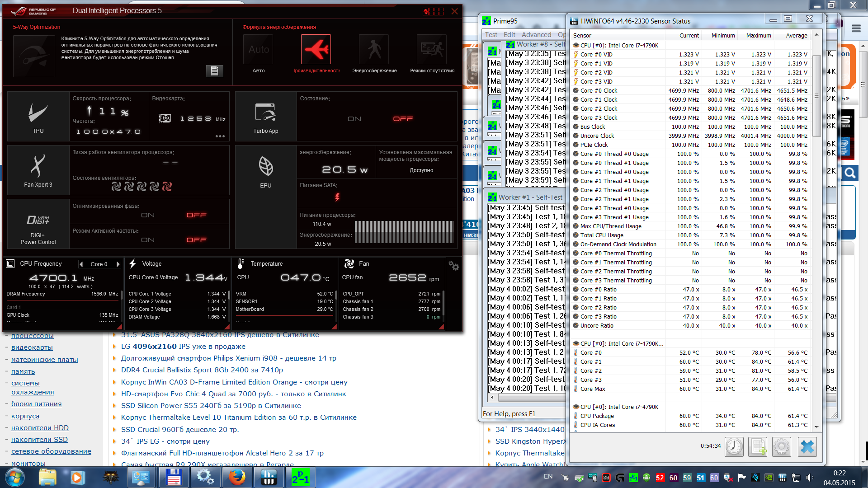
Task: Select previous core with left arrow
Action: 81,264
